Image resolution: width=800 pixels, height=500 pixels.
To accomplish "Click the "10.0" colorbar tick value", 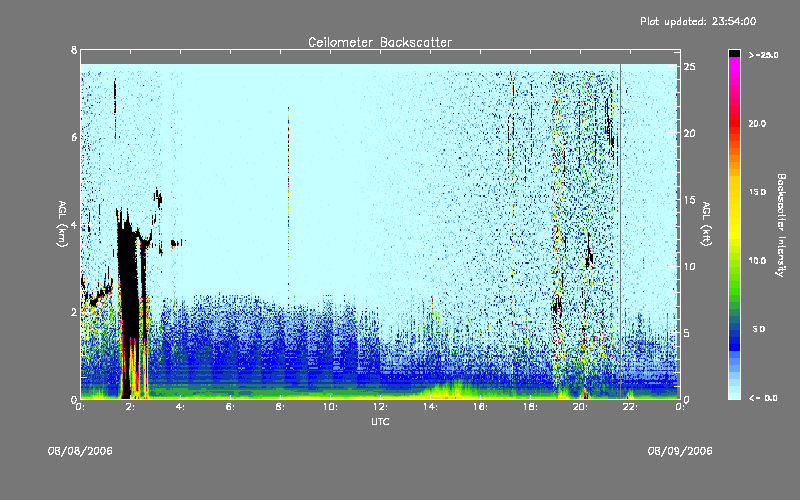I will tap(757, 260).
